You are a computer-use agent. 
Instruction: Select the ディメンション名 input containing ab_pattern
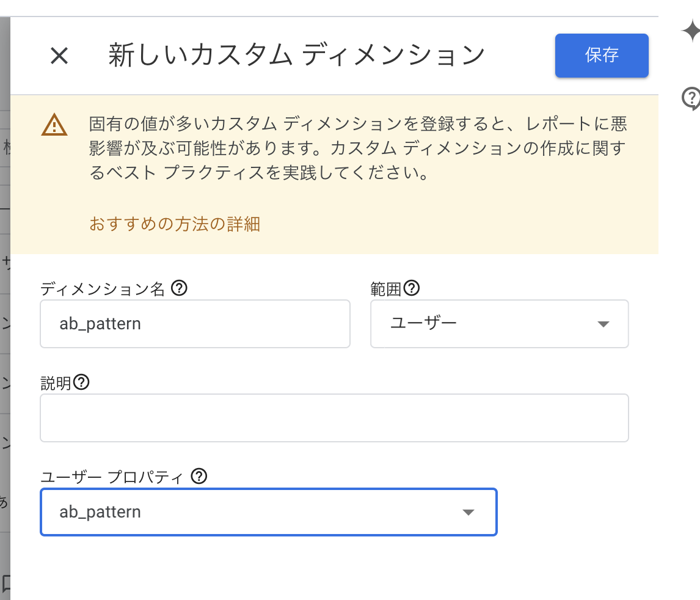[195, 324]
